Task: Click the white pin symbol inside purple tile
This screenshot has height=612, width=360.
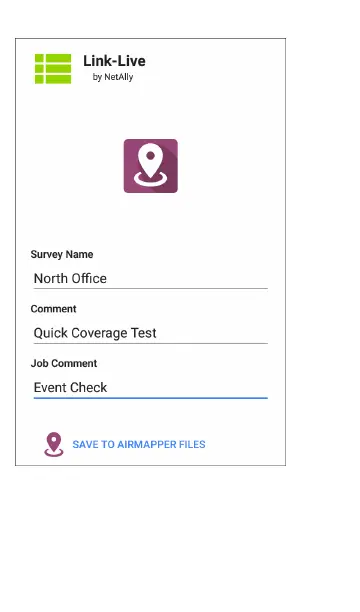Action: click(150, 166)
